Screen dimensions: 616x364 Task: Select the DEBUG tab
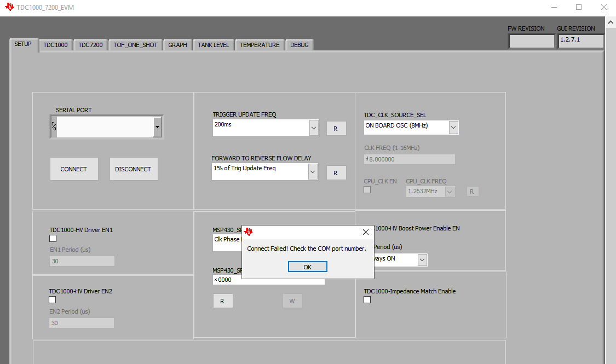tap(300, 45)
